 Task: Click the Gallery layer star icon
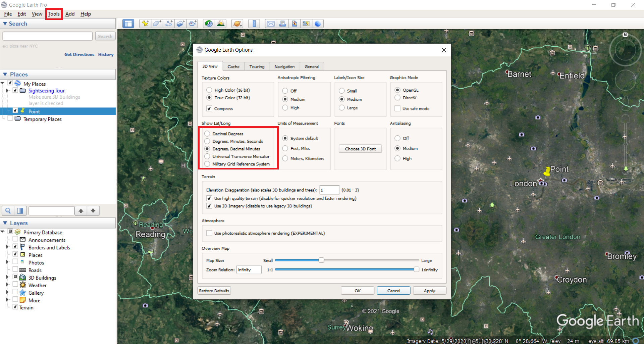tap(23, 293)
